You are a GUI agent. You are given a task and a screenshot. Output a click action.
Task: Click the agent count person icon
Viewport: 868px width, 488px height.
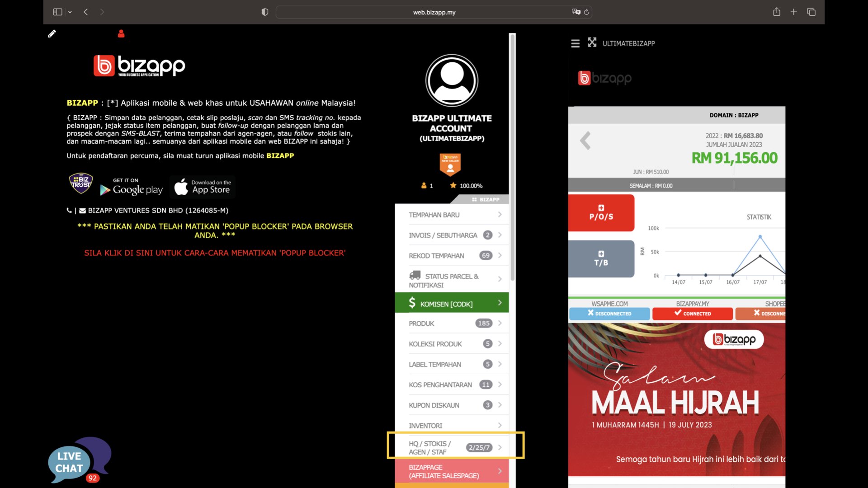tap(424, 186)
